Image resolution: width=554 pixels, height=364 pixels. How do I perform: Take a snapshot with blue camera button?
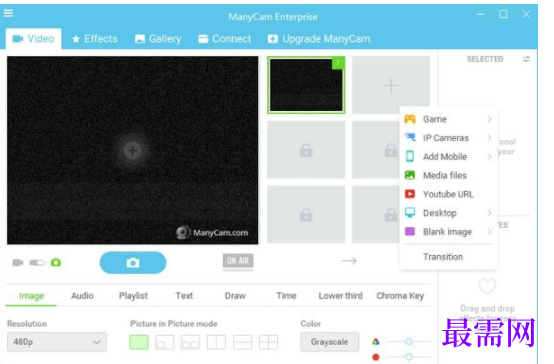tap(133, 263)
